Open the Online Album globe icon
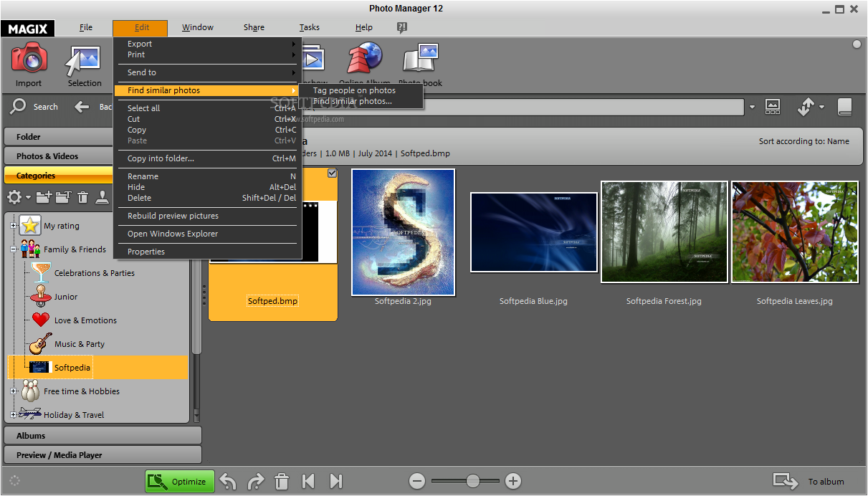Image resolution: width=868 pixels, height=496 pixels. [365, 59]
